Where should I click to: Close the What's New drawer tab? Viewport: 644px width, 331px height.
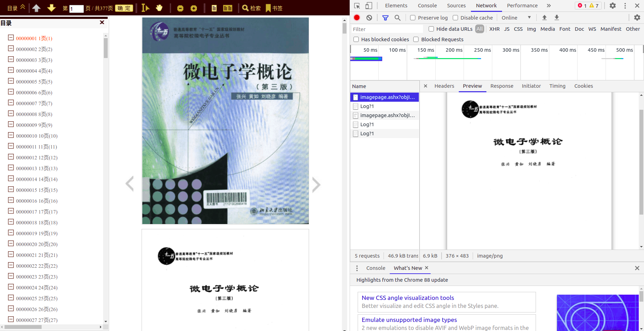[x=427, y=268]
